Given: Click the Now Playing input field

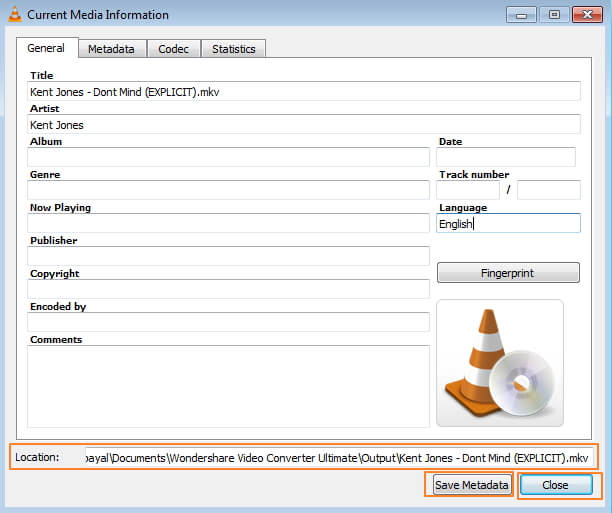Looking at the screenshot, I should 228,223.
